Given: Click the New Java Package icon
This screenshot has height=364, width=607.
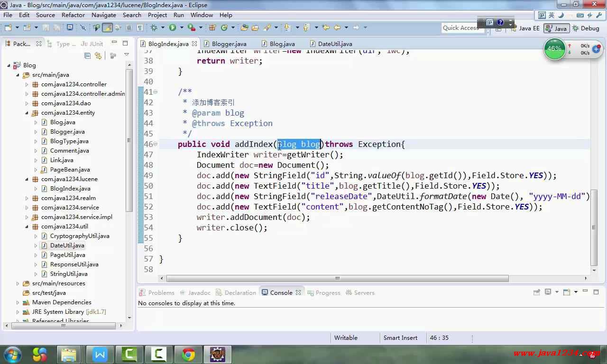Looking at the screenshot, I should [212, 28].
